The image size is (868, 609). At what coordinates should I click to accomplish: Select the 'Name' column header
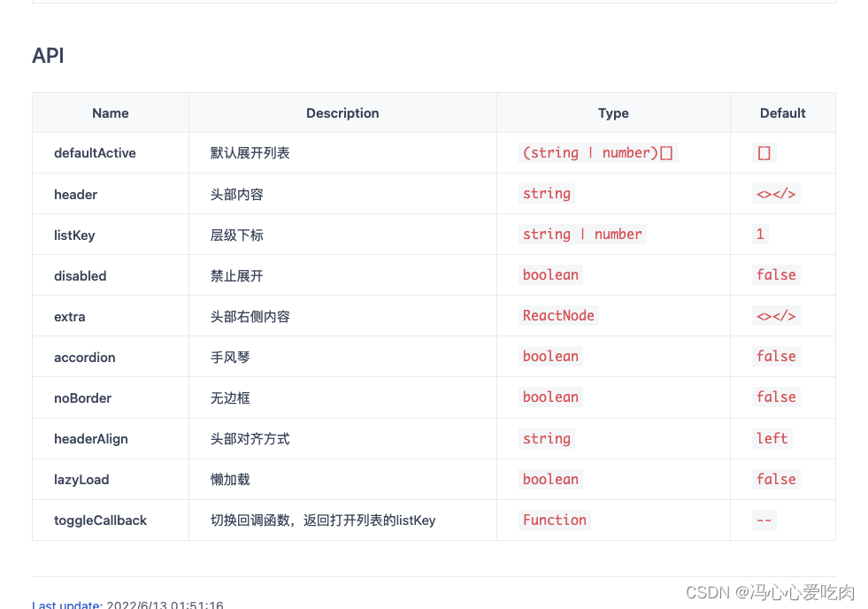(111, 113)
